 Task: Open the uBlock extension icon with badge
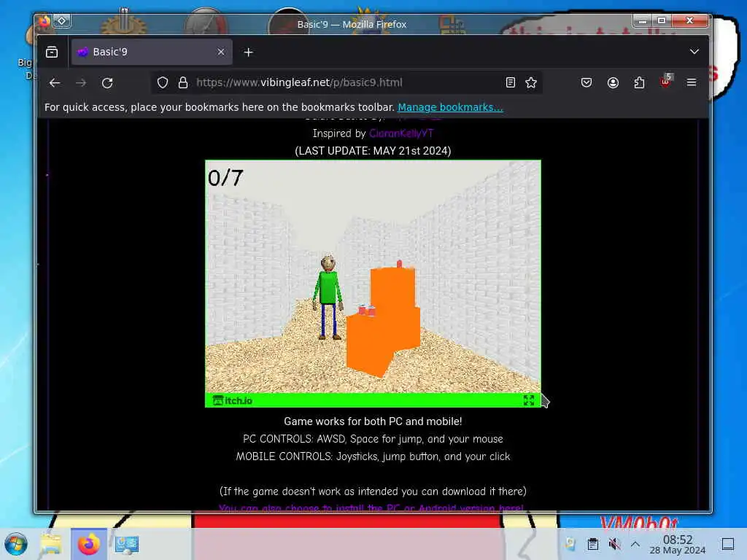point(666,81)
